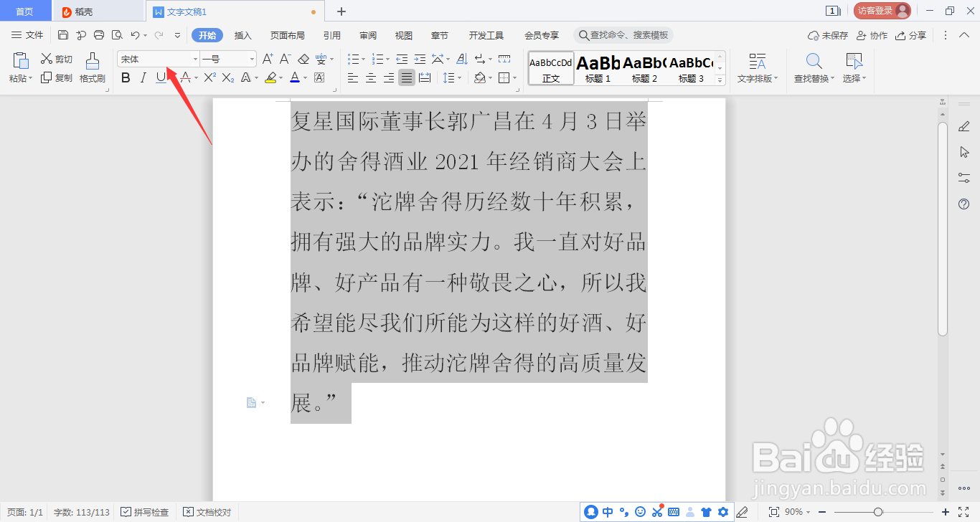Apply bold formatting to selected text
The height and width of the screenshot is (522, 980).
(126, 77)
